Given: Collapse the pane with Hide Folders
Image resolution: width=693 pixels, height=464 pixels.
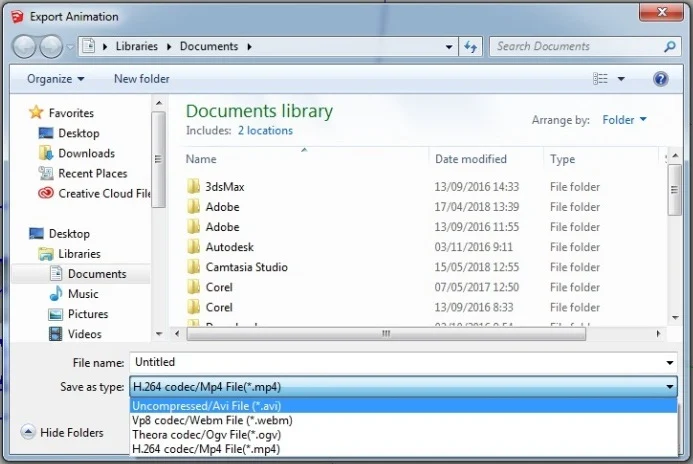Looking at the screenshot, I should pos(62,432).
